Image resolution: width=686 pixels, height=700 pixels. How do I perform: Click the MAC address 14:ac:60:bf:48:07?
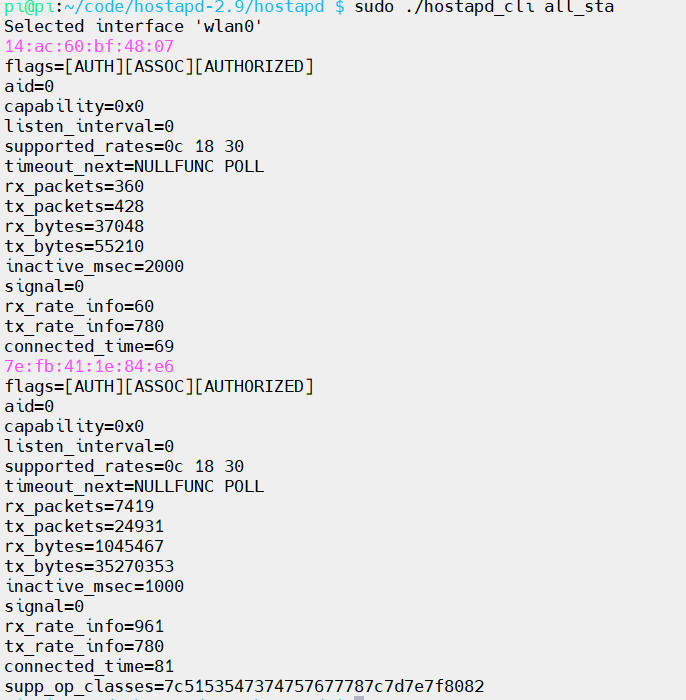click(89, 46)
